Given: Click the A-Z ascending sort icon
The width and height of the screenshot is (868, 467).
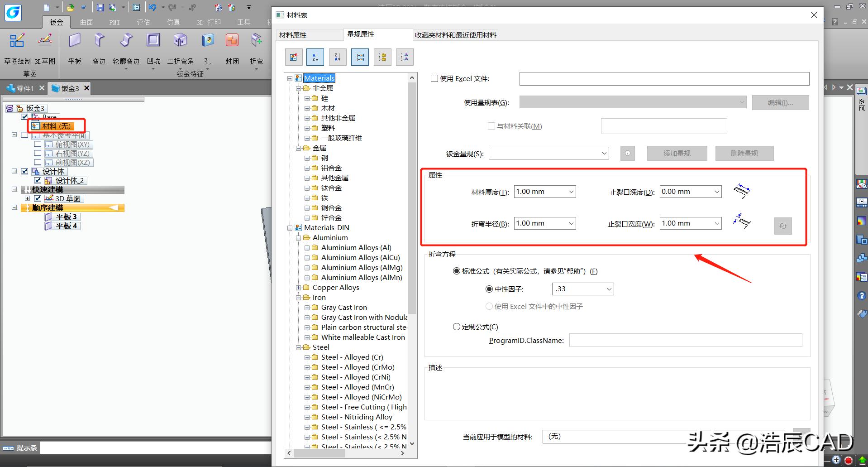Looking at the screenshot, I should [315, 57].
